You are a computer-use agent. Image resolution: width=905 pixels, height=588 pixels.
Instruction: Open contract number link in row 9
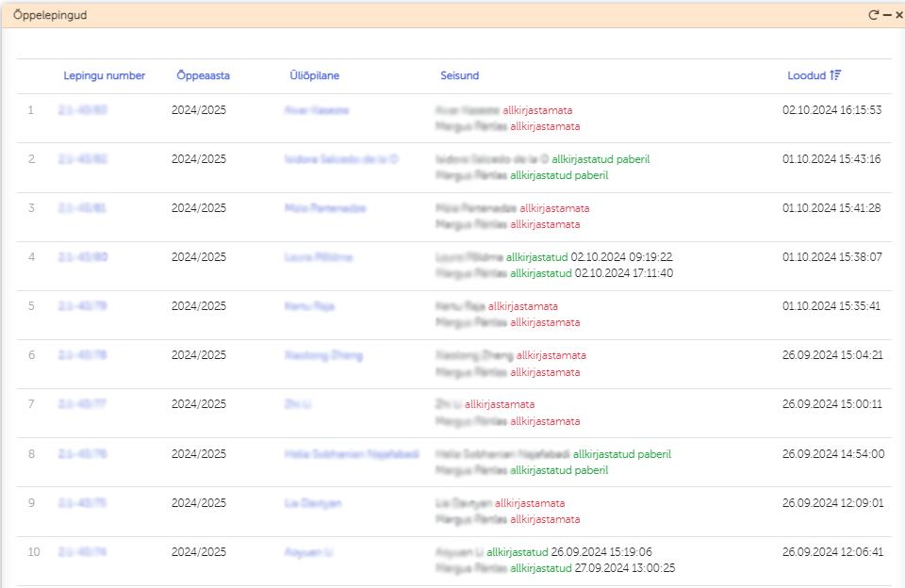coord(83,503)
